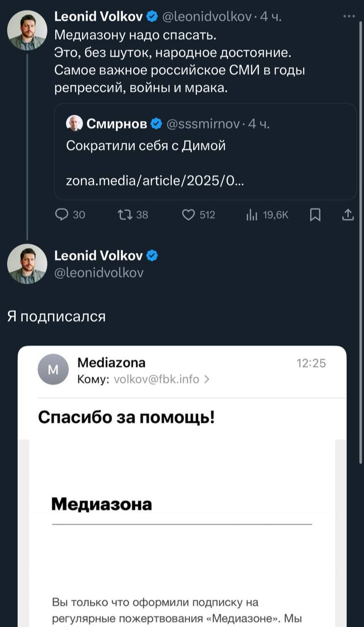Screen dimensions: 364x627
Task: Open tweet view analytics icon
Action: click(251, 215)
